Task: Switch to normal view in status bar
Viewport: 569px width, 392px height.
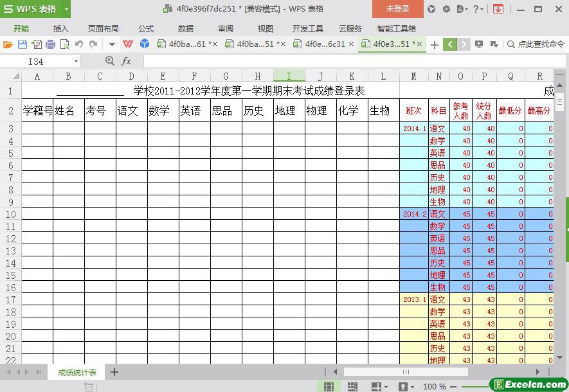Action: point(329,386)
